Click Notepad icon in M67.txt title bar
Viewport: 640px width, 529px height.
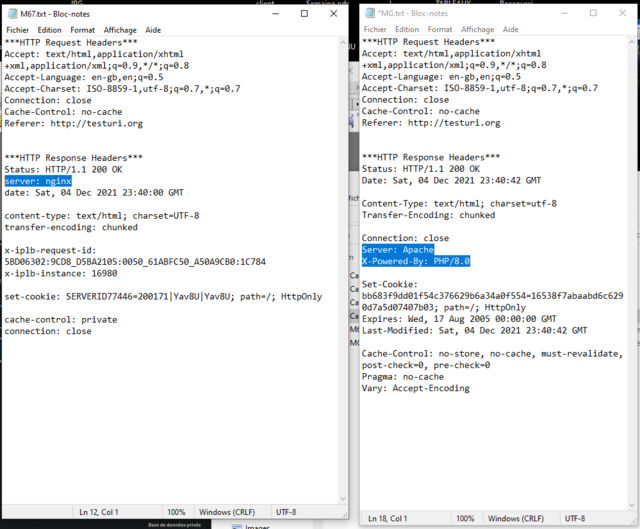coord(13,14)
